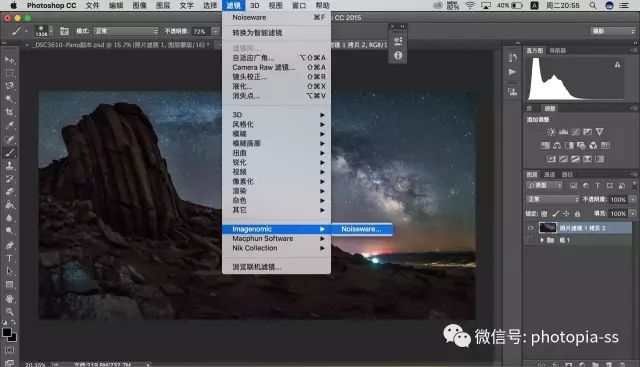Select the Zoom tool in the toolbox
This screenshot has width=640, height=367.
[9, 312]
